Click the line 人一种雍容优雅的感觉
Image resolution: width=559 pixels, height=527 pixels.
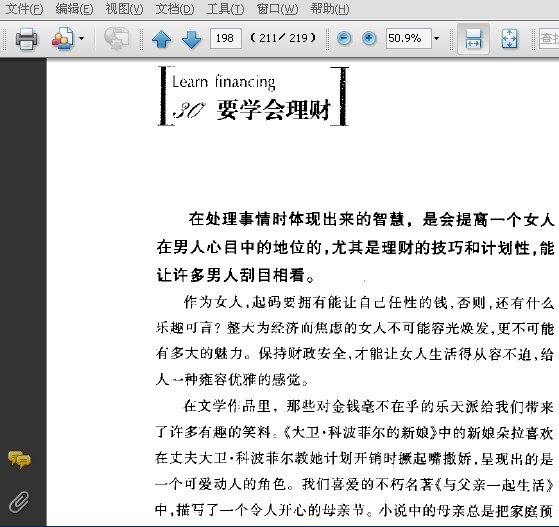[x=232, y=380]
